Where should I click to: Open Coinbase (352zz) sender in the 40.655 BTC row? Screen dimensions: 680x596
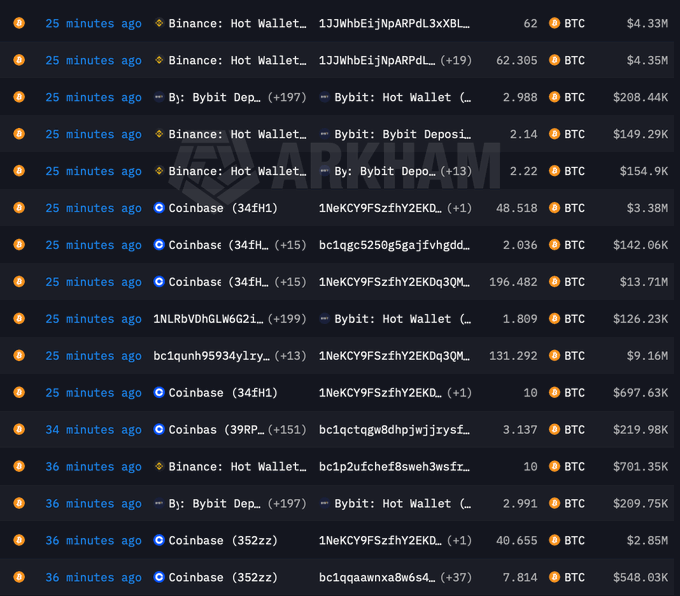point(223,540)
